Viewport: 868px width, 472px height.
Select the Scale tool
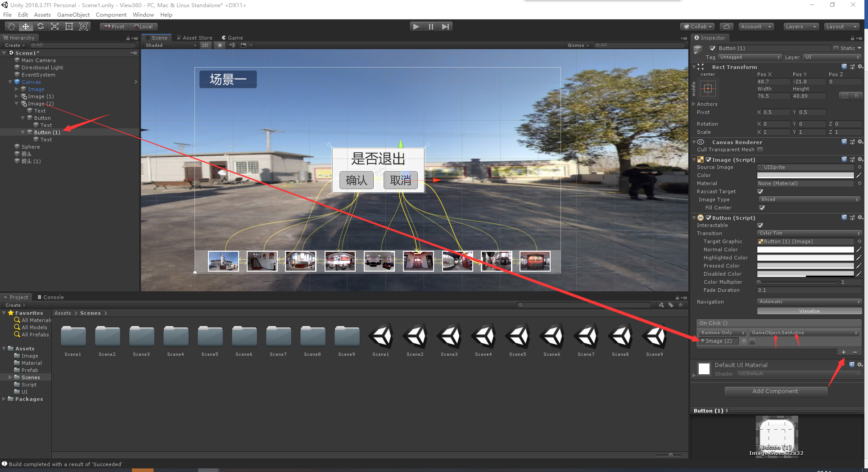pyautogui.click(x=54, y=26)
